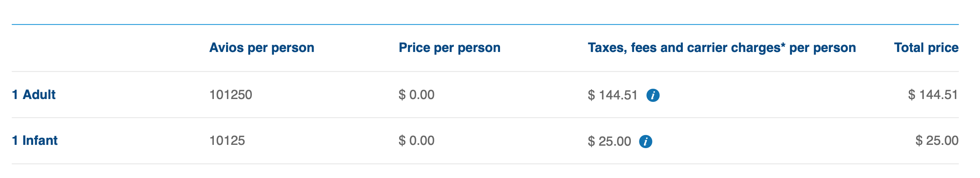Click the $ 144.51 taxes amount beside the info icon
Viewport: 980px width, 178px height.
pos(612,95)
